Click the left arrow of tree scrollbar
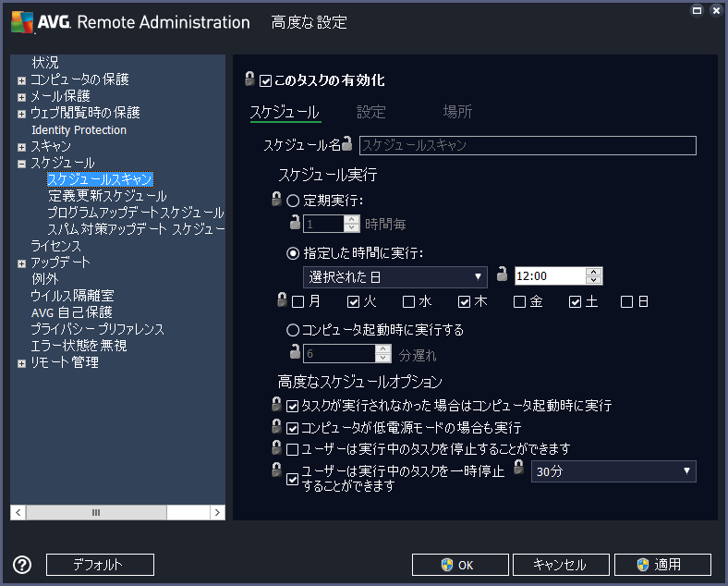Screen dimensions: 728x586 [x=18, y=512]
